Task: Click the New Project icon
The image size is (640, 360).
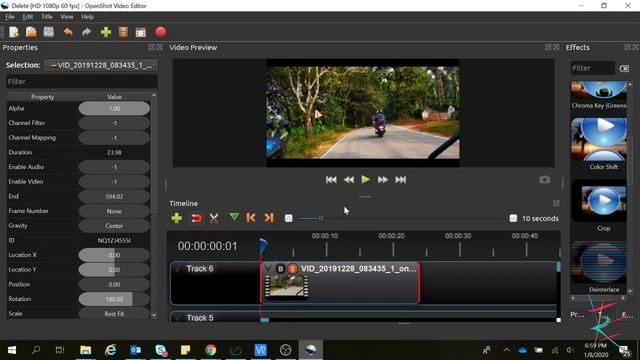Action: 14,32
